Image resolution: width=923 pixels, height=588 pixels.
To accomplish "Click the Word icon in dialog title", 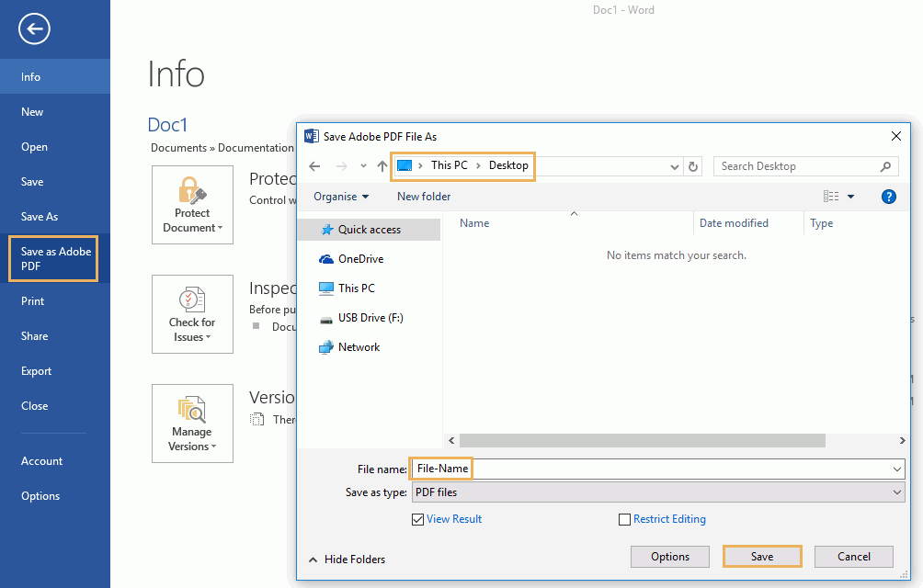I will click(312, 136).
